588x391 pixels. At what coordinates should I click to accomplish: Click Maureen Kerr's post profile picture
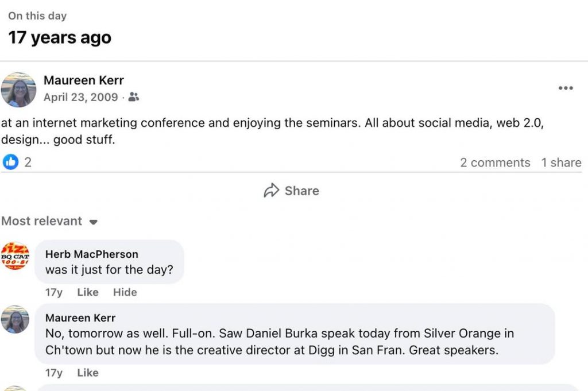(x=18, y=90)
